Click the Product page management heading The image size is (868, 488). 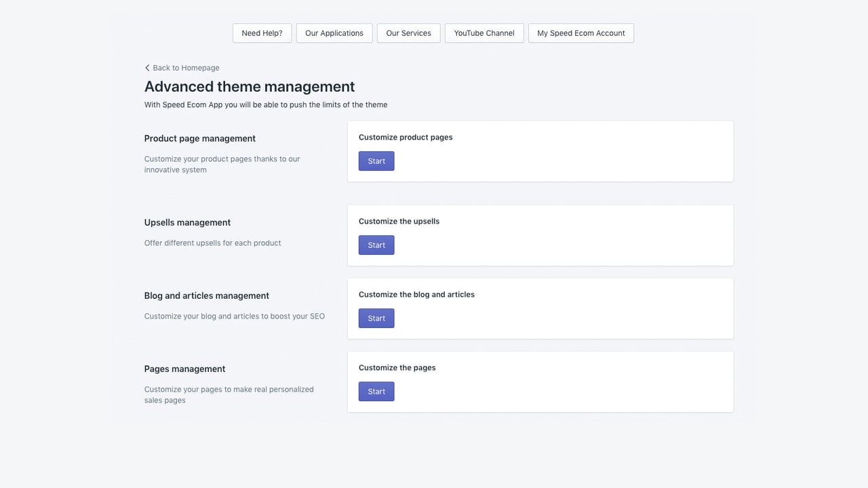(200, 138)
